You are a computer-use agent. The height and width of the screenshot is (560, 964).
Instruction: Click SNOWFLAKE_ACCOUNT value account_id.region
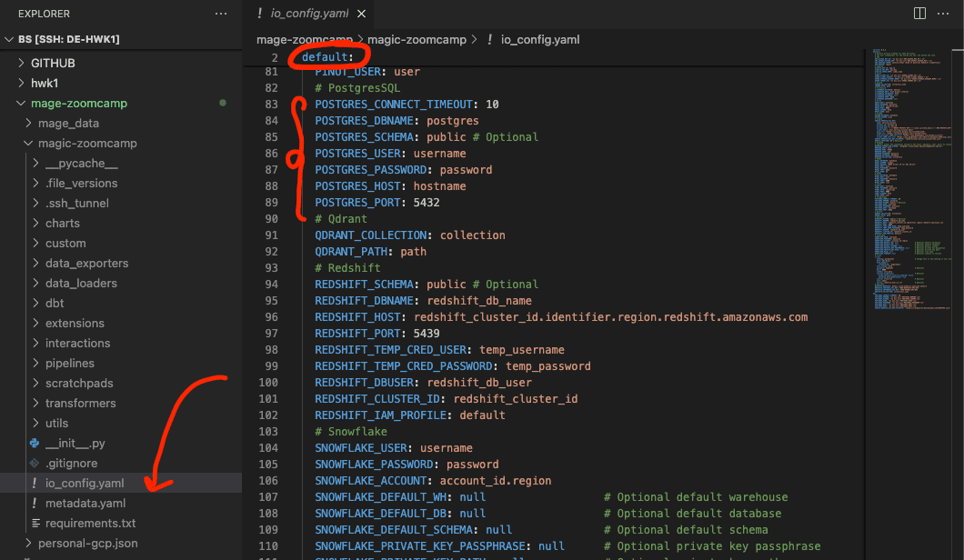pos(496,481)
